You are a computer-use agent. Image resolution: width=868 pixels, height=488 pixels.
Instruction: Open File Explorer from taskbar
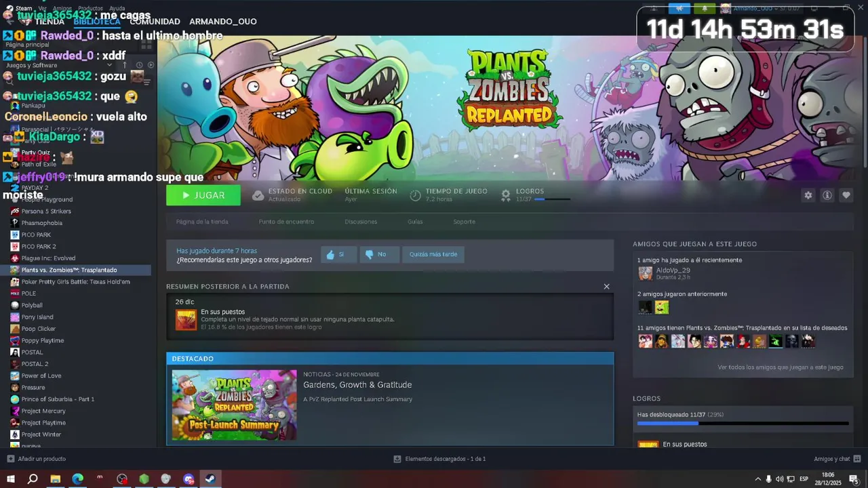click(55, 479)
